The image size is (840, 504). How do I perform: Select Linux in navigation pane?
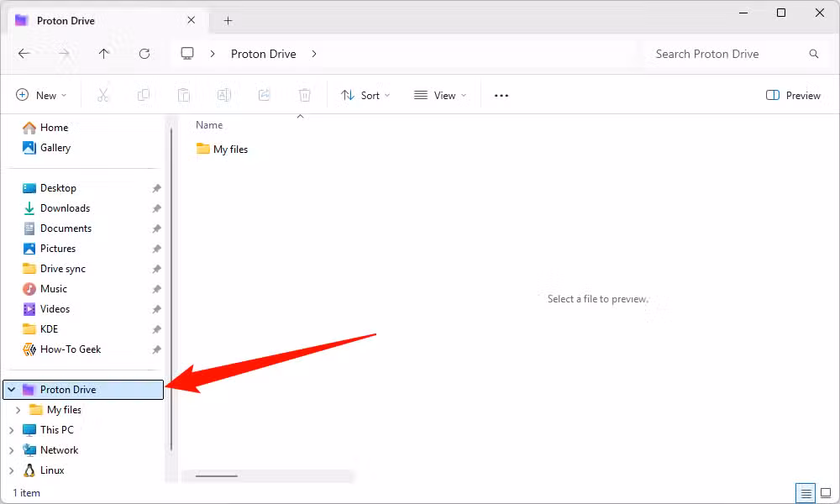tap(52, 470)
